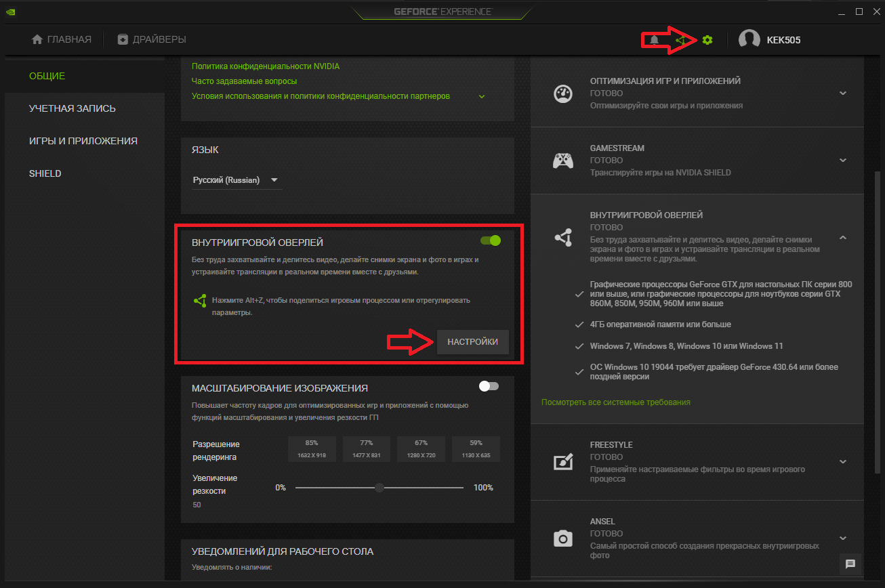885x588 pixels.
Task: Click the gauge icon of Оптимизация игр и приложений
Action: click(x=563, y=93)
